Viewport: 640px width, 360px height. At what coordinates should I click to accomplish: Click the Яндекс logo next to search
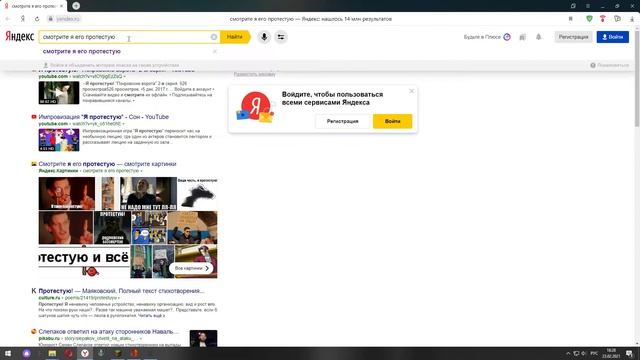[19, 37]
